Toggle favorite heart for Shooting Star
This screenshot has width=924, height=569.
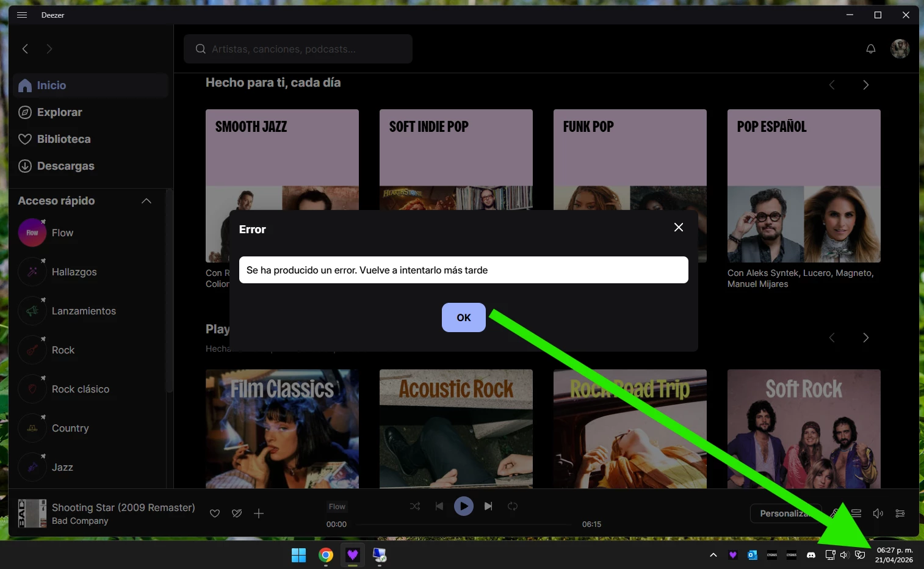[x=215, y=513]
